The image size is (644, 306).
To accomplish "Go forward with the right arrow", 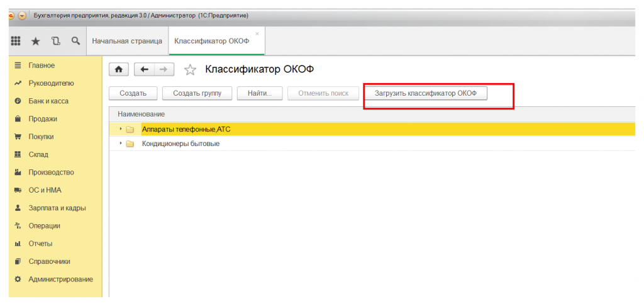I will pos(164,70).
